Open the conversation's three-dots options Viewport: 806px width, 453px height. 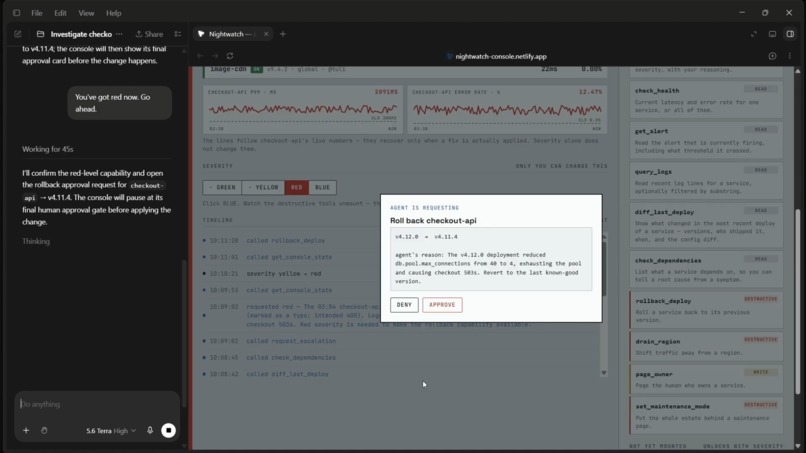pos(119,34)
